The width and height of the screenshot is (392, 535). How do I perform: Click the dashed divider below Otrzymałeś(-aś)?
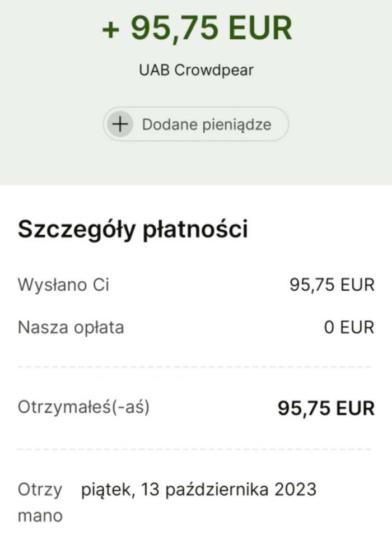click(x=195, y=449)
